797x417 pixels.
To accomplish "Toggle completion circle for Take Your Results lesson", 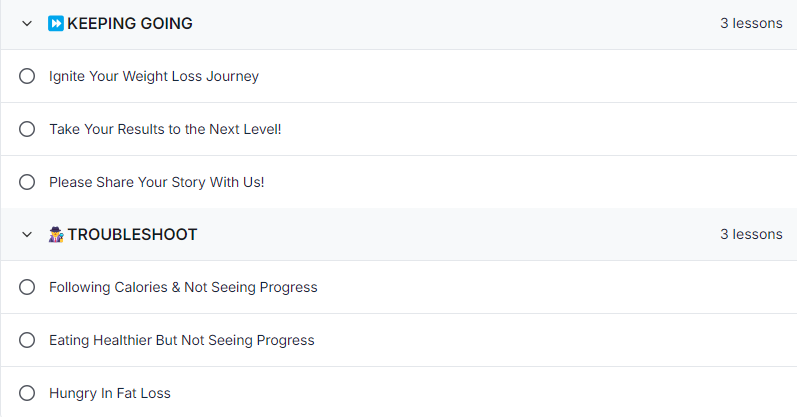I will point(27,129).
